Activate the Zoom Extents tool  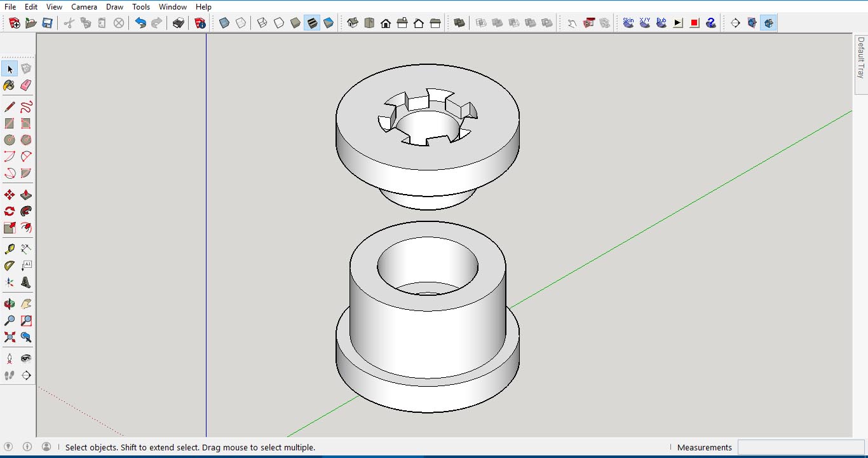(x=9, y=337)
